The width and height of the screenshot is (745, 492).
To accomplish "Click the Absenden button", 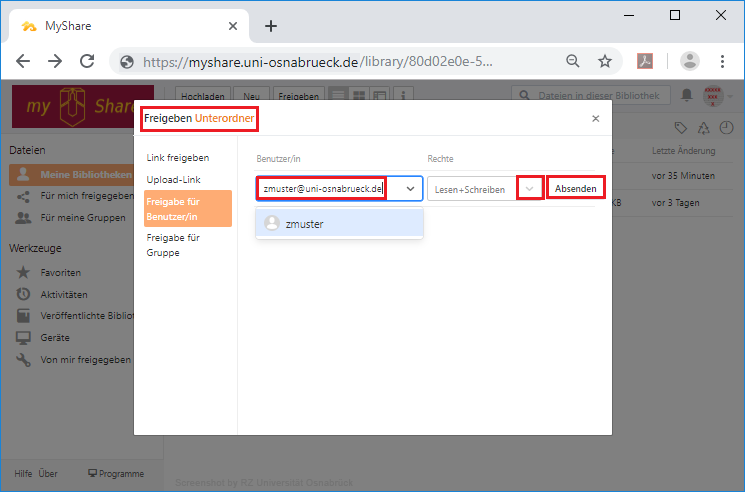I will tap(576, 189).
